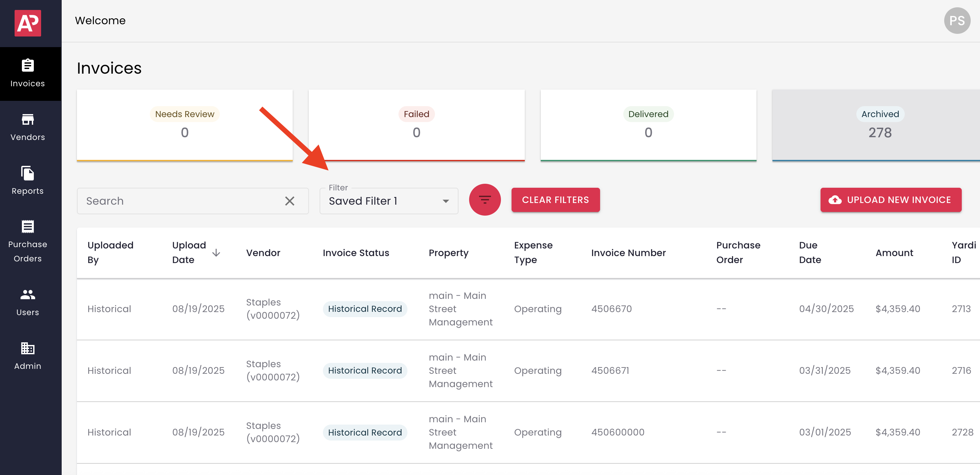Sort by Invoice Number column header
The height and width of the screenshot is (475, 980).
click(629, 253)
